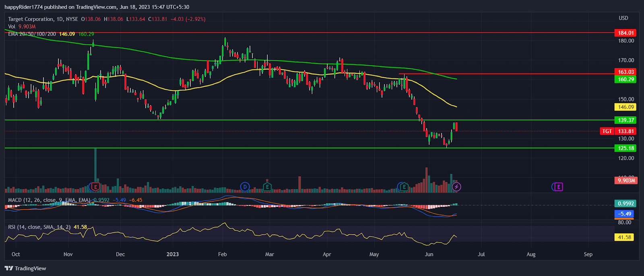Image resolution: width=644 pixels, height=276 pixels.
Task: Click the USD currency label
Action: point(623,18)
